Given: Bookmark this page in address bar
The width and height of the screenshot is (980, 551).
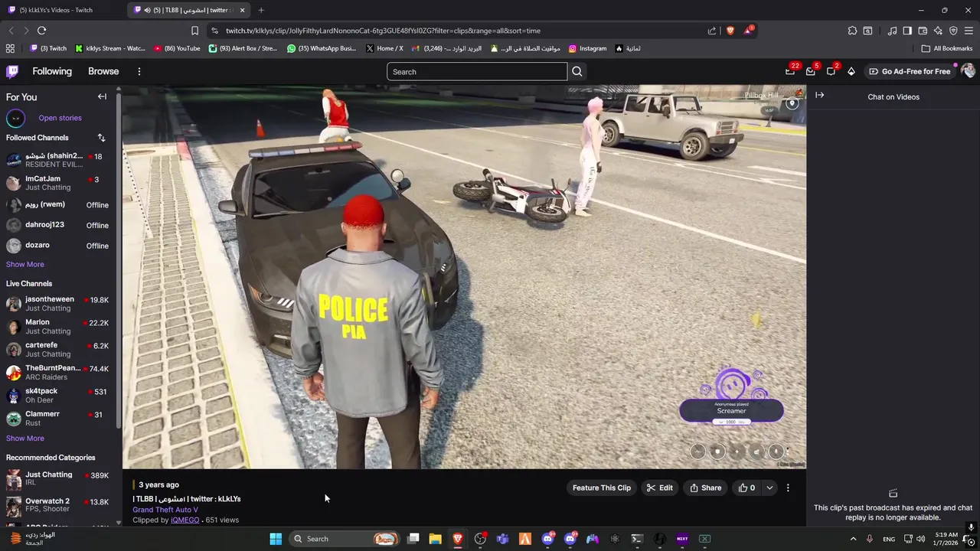Looking at the screenshot, I should pos(194,31).
